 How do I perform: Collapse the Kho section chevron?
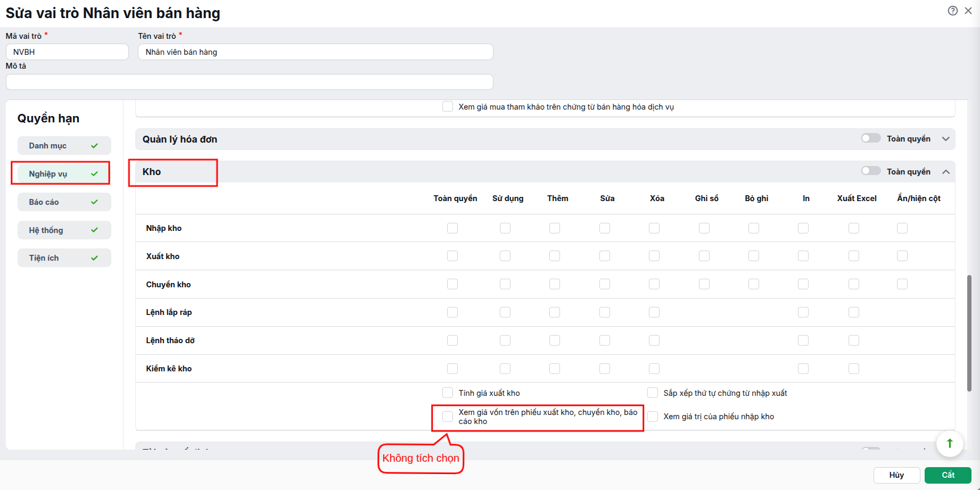coord(946,172)
